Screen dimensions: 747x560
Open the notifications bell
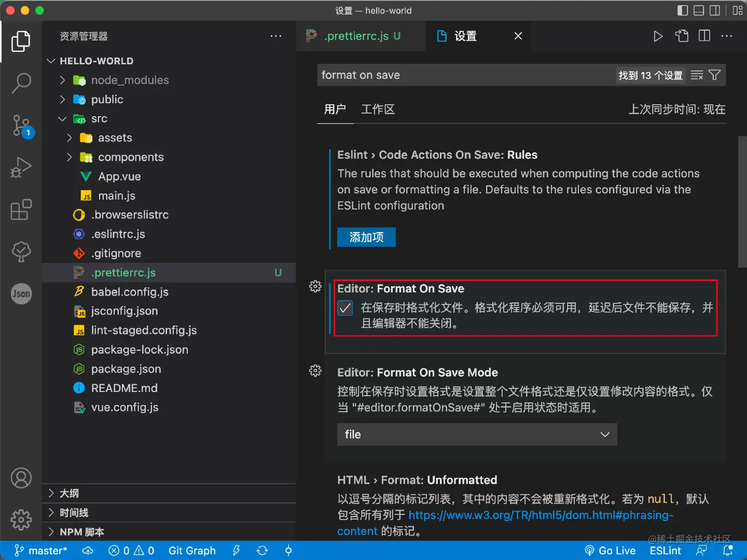click(728, 550)
